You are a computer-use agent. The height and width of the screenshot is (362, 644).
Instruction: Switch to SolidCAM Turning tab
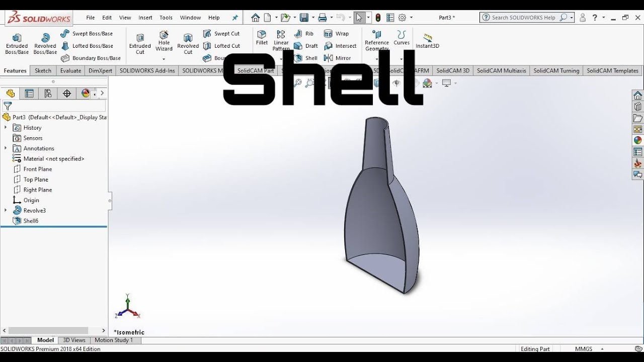pos(556,71)
